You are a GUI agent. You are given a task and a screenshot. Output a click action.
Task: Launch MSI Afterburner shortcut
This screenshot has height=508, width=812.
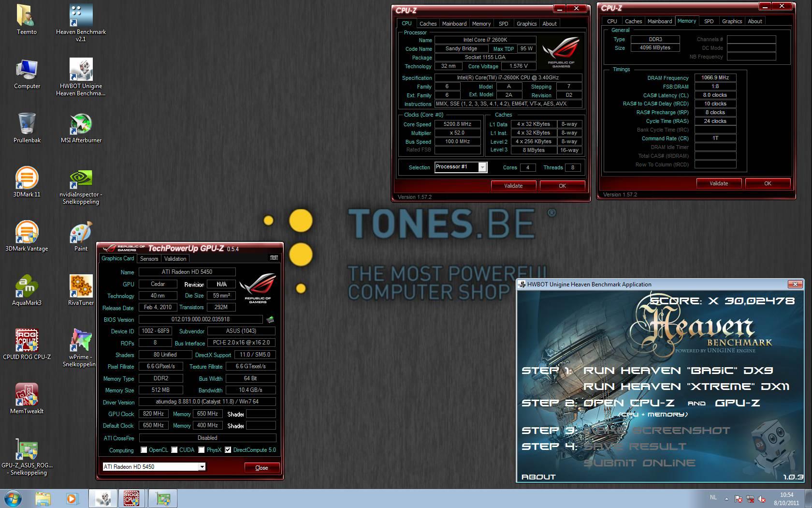point(81,128)
